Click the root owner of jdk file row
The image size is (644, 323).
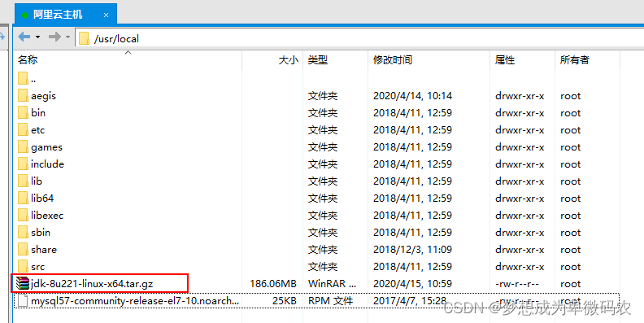pos(571,284)
